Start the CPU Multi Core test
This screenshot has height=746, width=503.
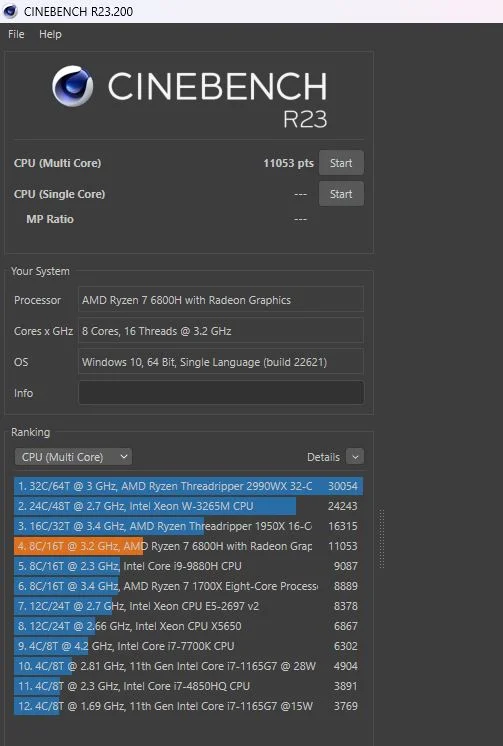341,163
